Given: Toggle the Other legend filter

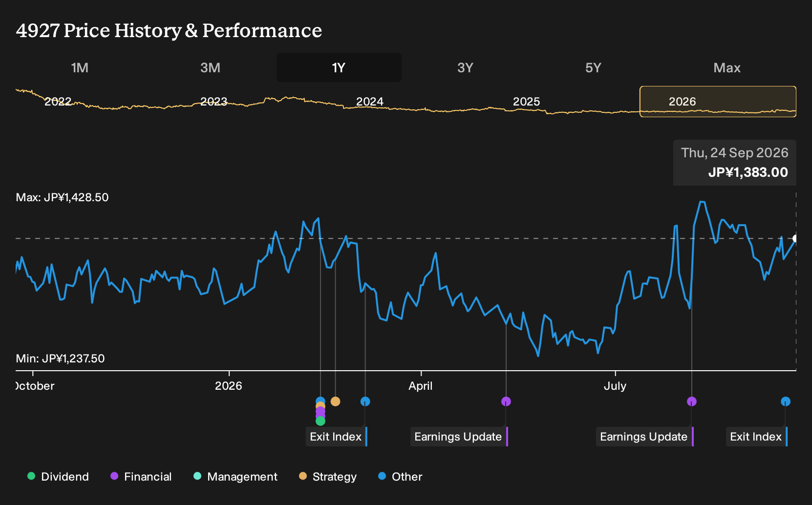Looking at the screenshot, I should pos(400,477).
